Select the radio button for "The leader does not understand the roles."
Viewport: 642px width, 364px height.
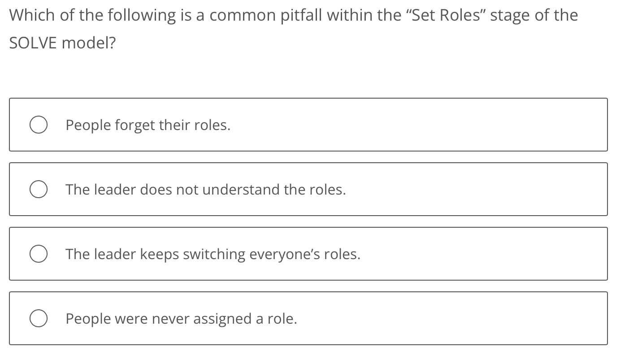point(39,189)
